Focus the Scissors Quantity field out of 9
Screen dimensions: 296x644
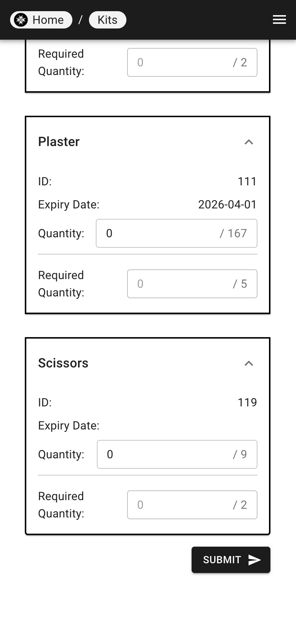[x=177, y=454]
